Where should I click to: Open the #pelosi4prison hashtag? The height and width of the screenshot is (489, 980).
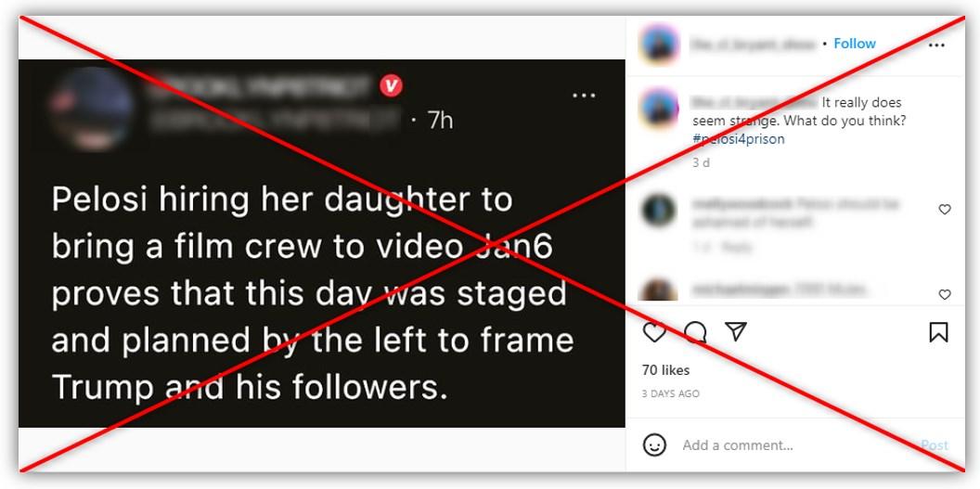tap(738, 138)
